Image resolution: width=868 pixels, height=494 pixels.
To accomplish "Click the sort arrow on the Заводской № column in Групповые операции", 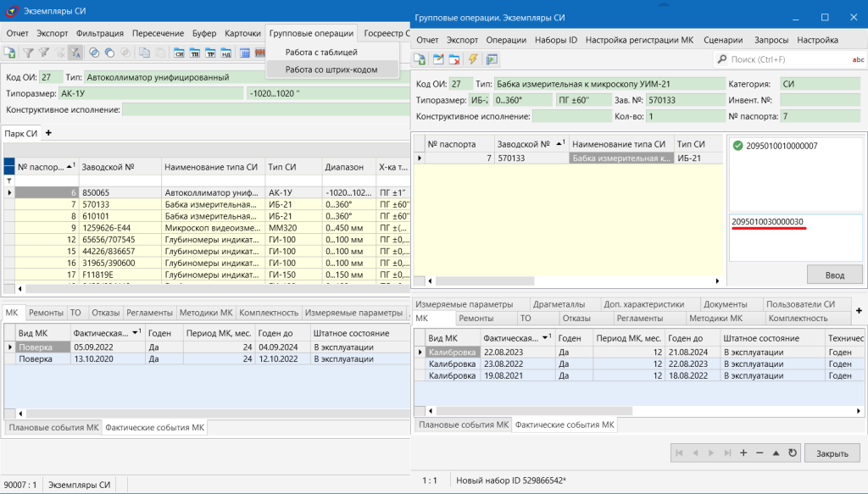I will [x=559, y=143].
